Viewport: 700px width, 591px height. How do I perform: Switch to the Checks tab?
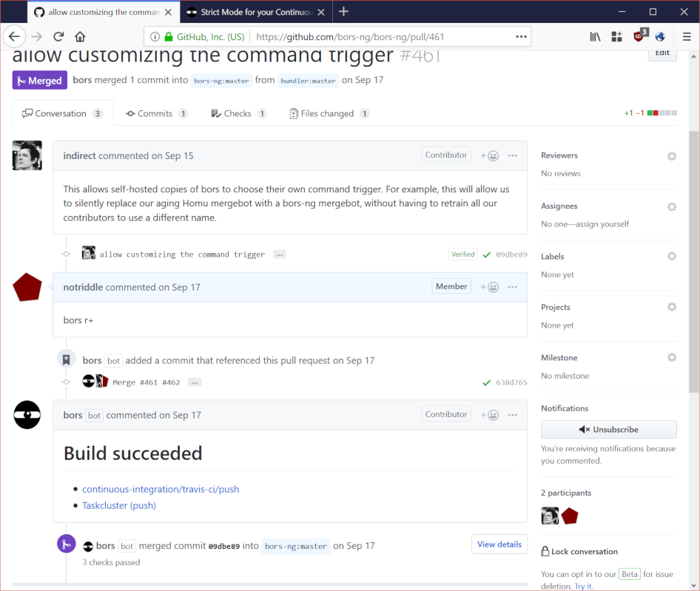coord(237,113)
